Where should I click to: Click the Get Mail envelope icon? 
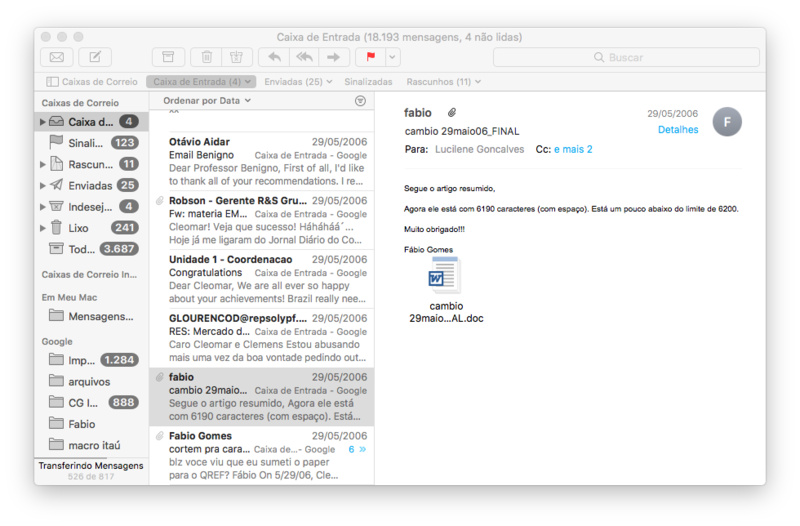(57, 57)
